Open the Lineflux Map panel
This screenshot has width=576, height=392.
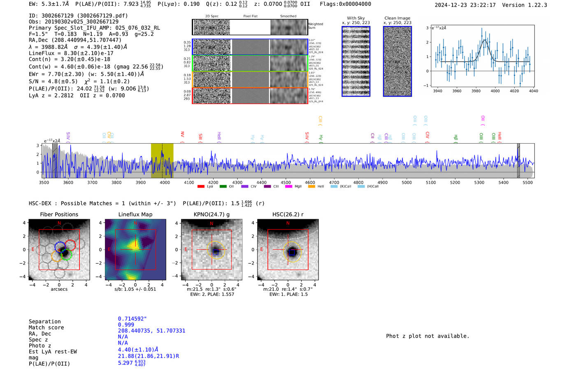click(135, 250)
